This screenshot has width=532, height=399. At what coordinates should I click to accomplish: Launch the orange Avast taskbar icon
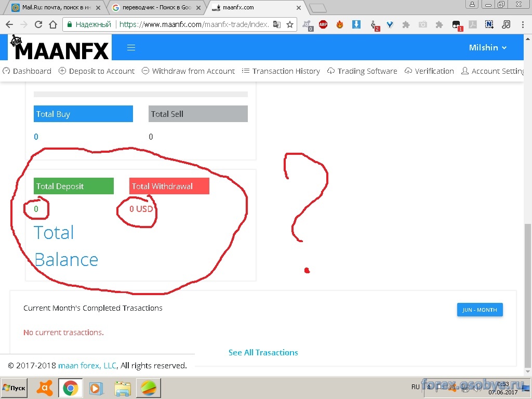(x=45, y=388)
